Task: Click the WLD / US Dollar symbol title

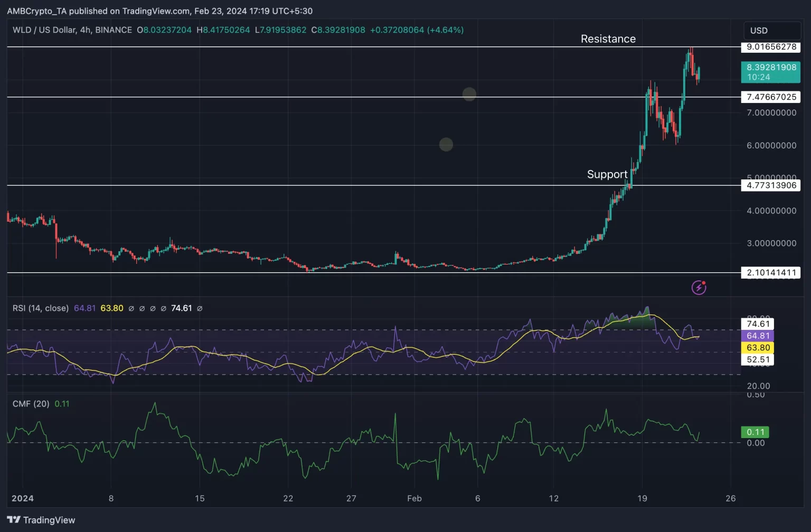Action: pos(72,30)
